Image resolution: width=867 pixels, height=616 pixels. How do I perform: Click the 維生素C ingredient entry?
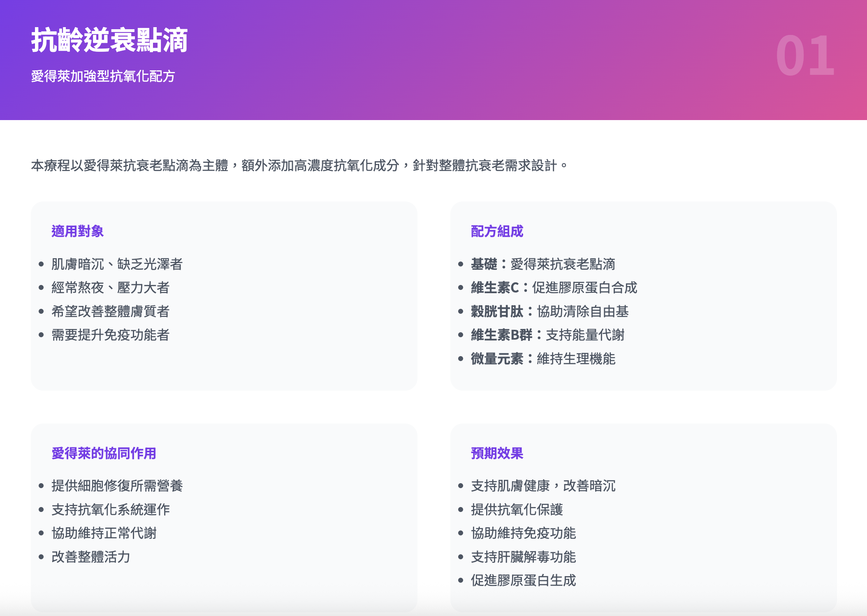coord(554,287)
